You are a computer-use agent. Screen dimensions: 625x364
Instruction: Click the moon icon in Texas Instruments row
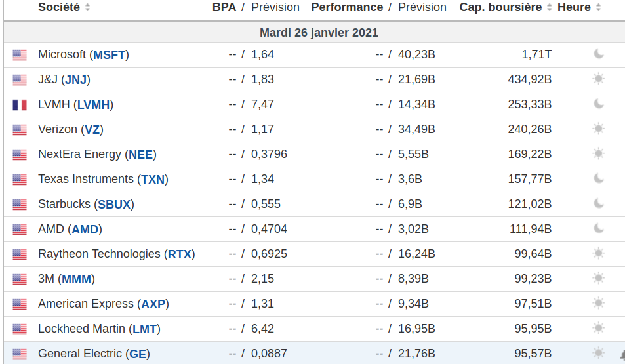pyautogui.click(x=598, y=179)
